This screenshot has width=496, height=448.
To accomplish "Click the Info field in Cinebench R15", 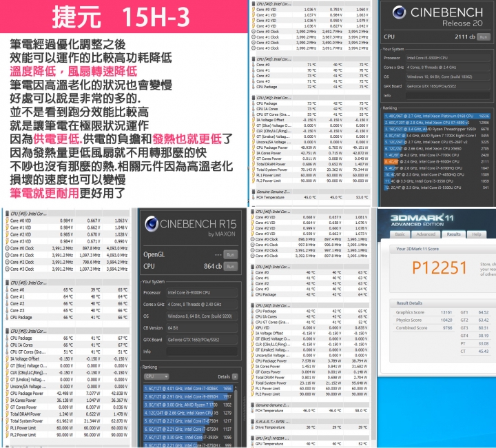I will [202, 352].
